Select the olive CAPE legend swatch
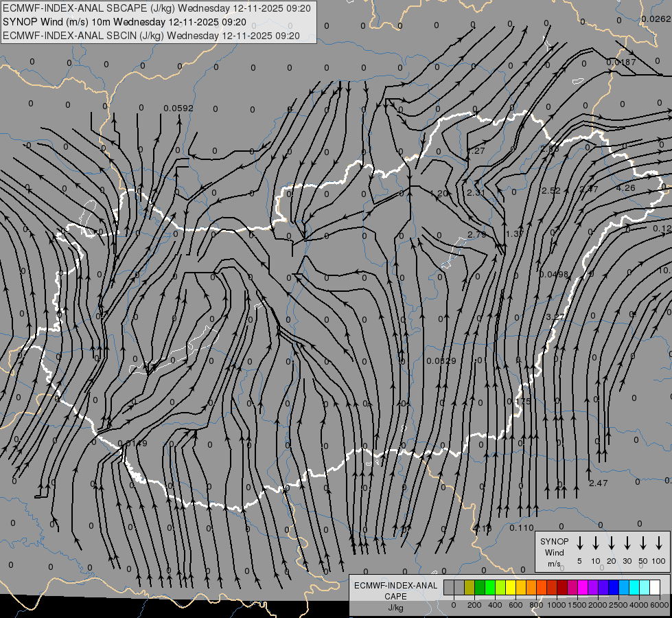672x618 pixels. 470,587
